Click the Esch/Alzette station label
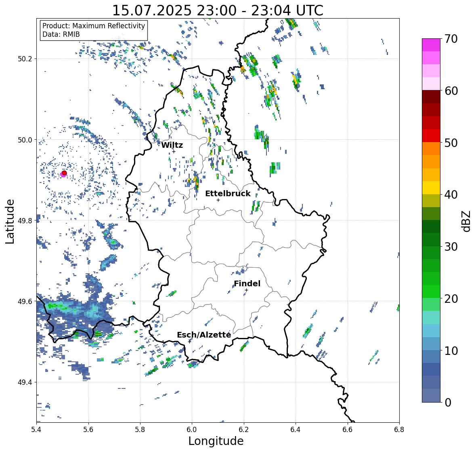This screenshot has width=476, height=451. coord(204,335)
